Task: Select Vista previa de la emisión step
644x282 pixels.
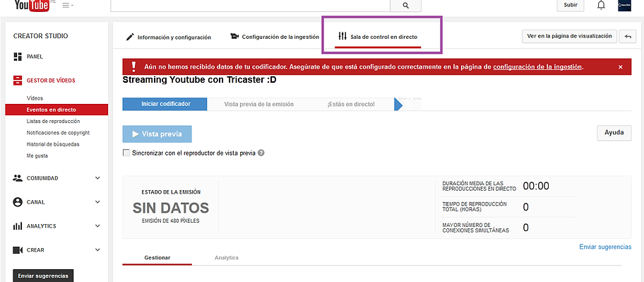Action: coord(258,105)
